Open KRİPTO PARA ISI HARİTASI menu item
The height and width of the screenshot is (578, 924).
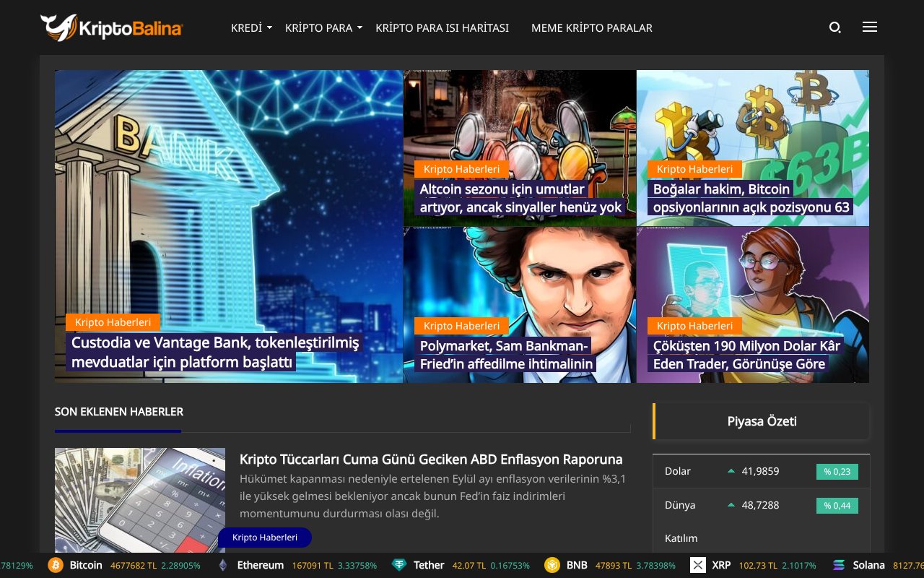(442, 27)
